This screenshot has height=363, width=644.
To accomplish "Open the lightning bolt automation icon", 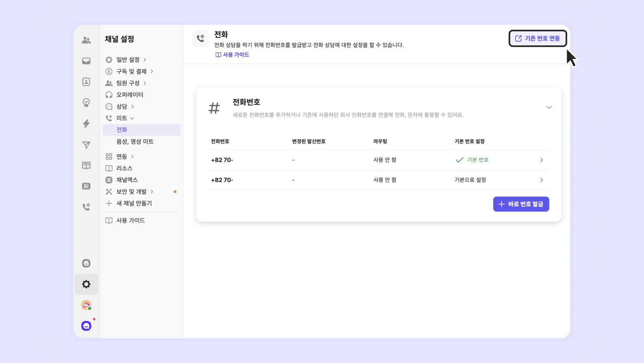I will (86, 123).
